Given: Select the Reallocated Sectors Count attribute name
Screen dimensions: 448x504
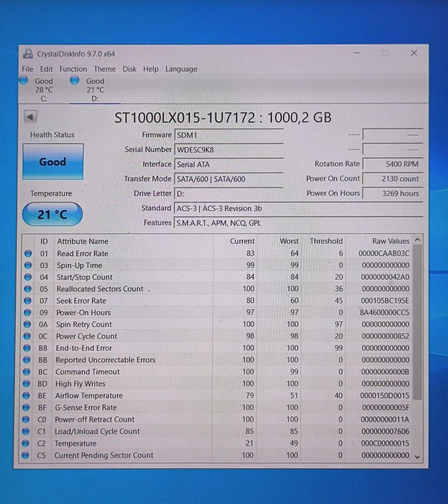Looking at the screenshot, I should tap(100, 289).
